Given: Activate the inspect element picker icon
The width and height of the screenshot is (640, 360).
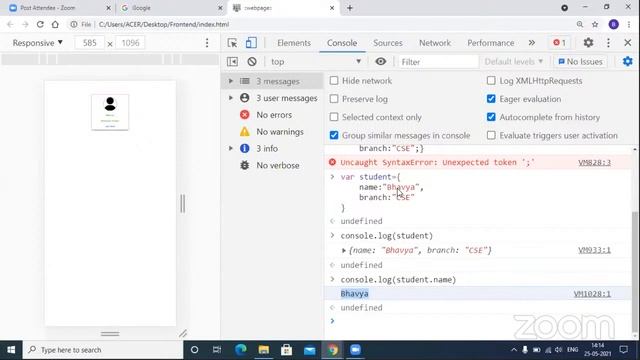Looking at the screenshot, I should pyautogui.click(x=232, y=43).
